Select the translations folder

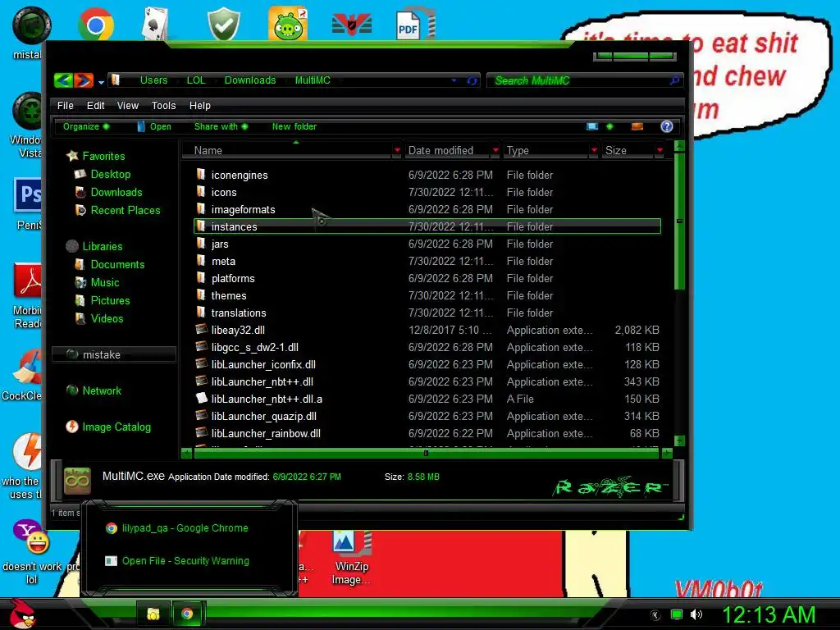(239, 313)
